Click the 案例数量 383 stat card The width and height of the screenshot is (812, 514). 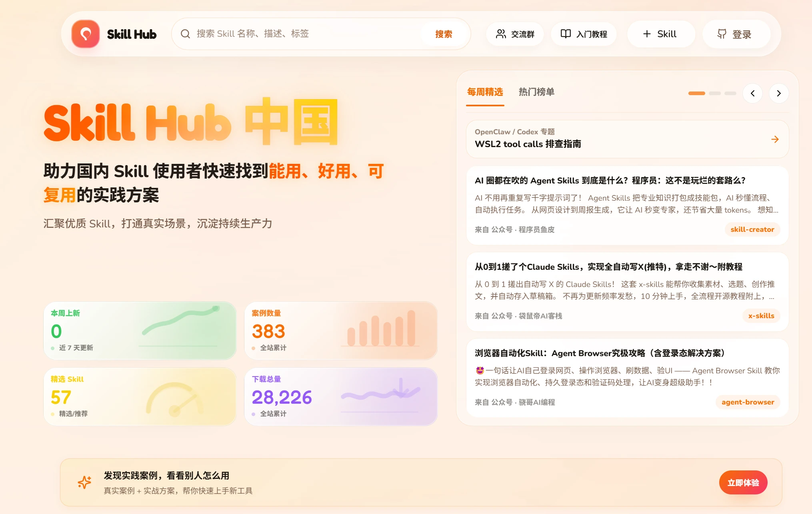click(341, 331)
